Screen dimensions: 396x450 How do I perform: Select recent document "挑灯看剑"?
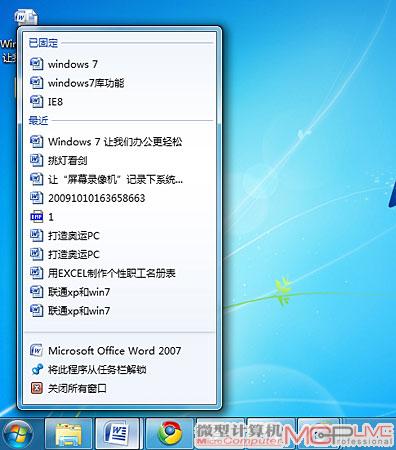tap(119, 160)
